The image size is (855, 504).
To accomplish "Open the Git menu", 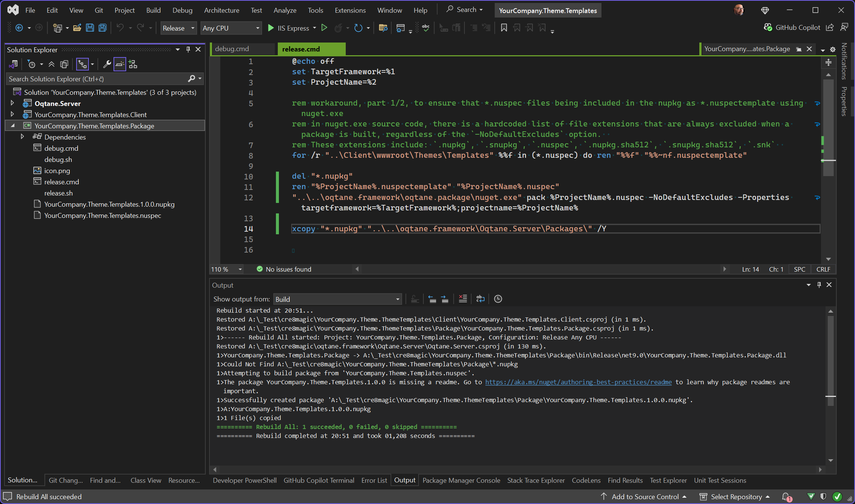I will [99, 10].
